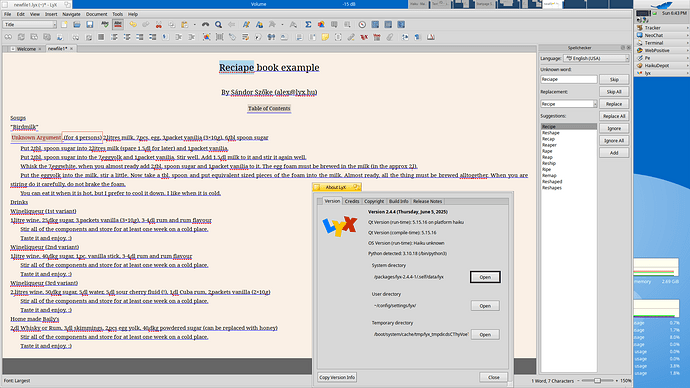Toggle the review toolbar
Image resolution: width=690 pixels, height=388 pixels.
pyautogui.click(x=401, y=25)
